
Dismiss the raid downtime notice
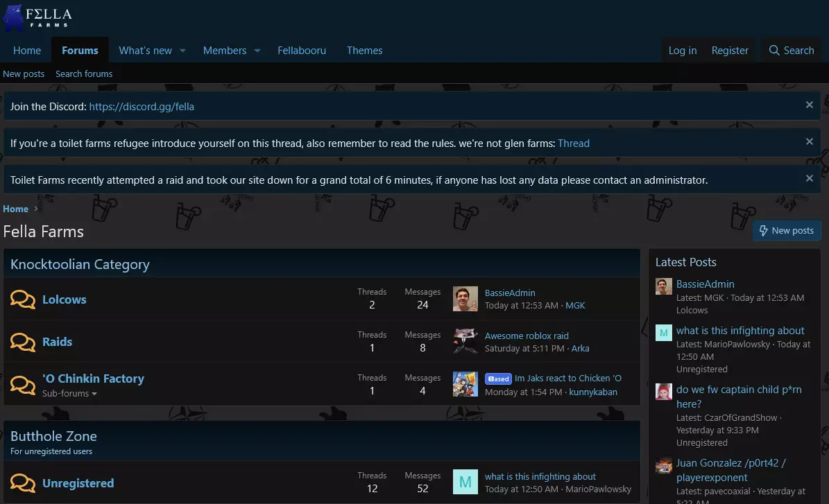coord(809,178)
